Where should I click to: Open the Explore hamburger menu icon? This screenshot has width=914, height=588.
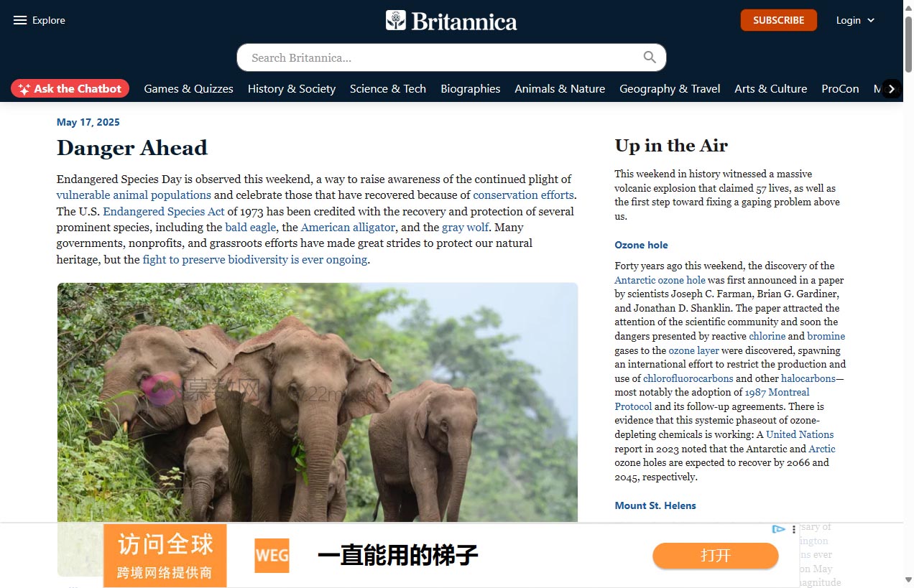coord(20,20)
